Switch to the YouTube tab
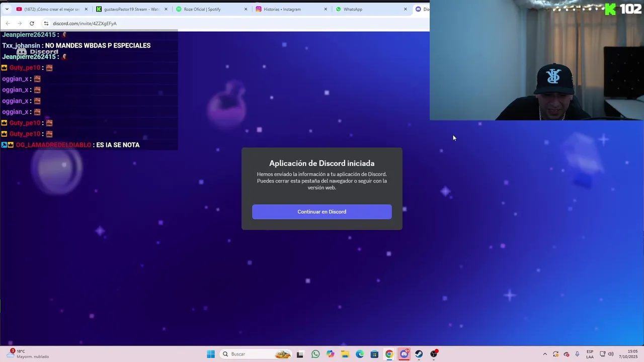 (x=52, y=9)
